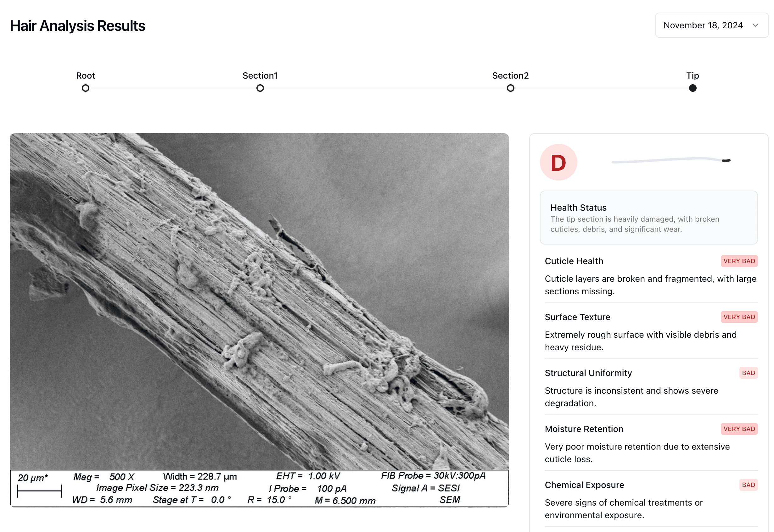Click the Structural Uniformity heading

point(588,373)
